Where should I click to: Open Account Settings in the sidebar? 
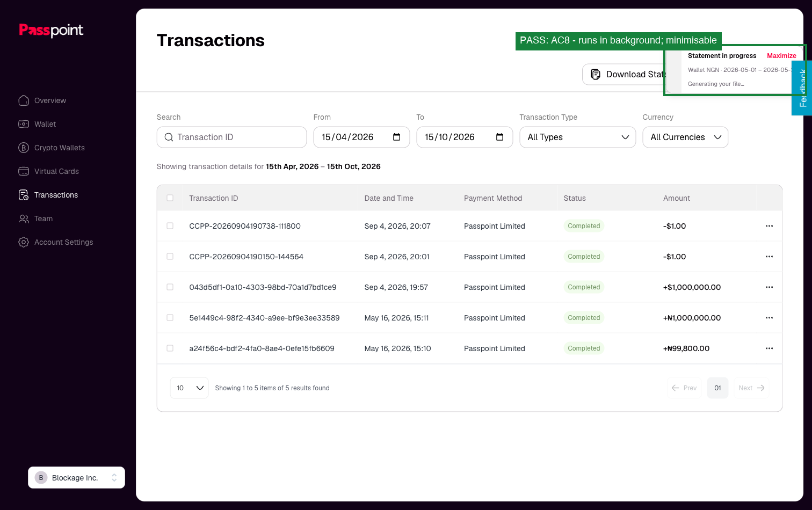(x=56, y=242)
